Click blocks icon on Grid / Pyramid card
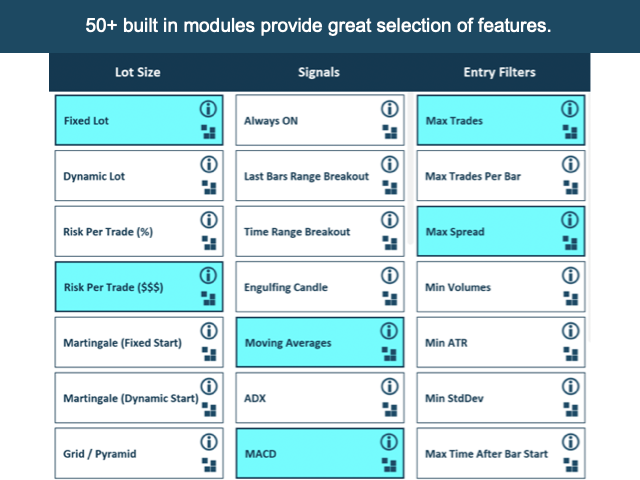 (x=209, y=465)
